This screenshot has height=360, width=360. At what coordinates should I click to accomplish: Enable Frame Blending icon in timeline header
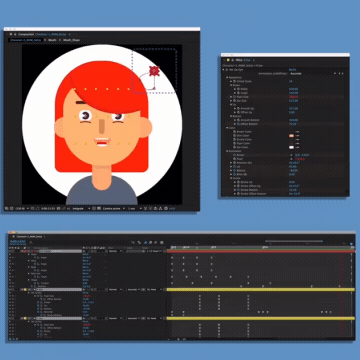pyautogui.click(x=150, y=242)
